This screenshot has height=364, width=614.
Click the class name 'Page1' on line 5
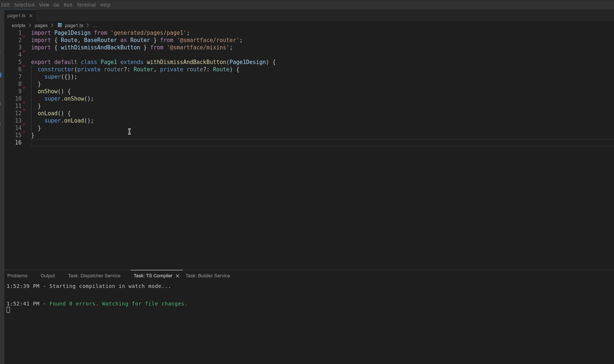tap(109, 62)
